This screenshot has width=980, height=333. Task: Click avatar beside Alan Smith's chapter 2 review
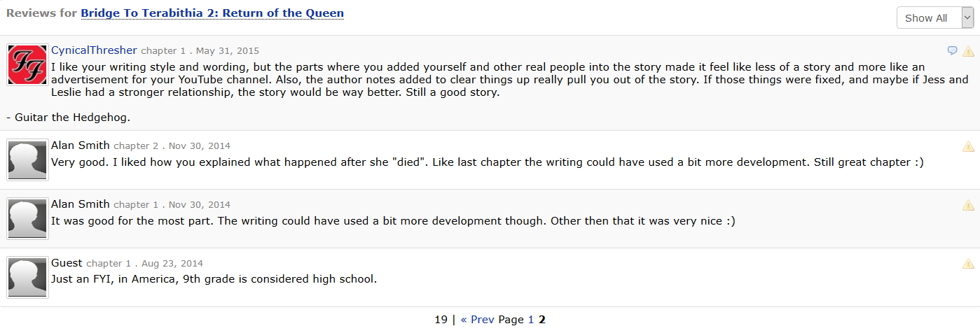pos(27,160)
